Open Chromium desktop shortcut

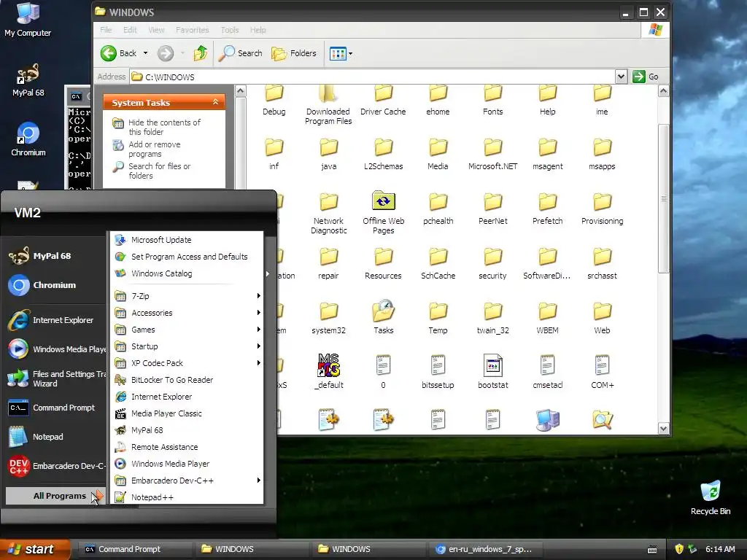click(28, 140)
